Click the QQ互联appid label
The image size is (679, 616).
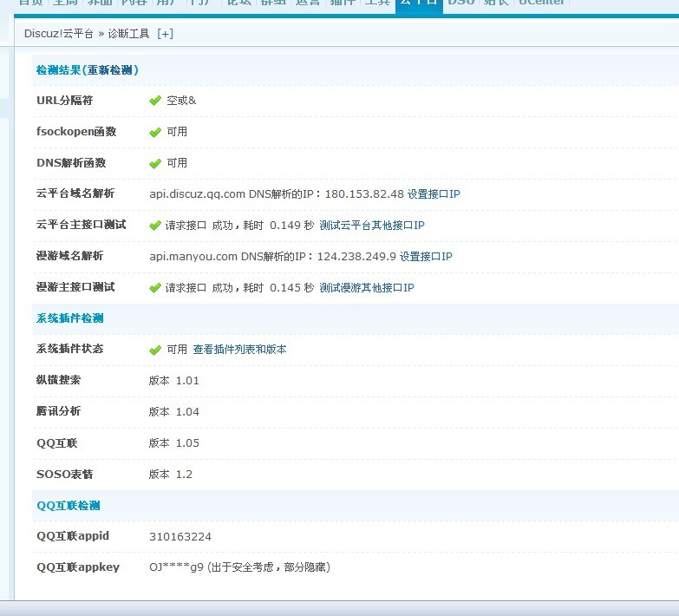(73, 536)
